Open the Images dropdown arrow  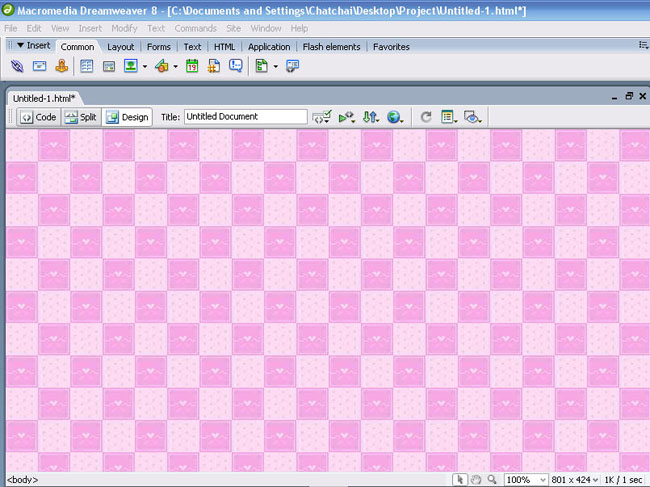coord(145,66)
